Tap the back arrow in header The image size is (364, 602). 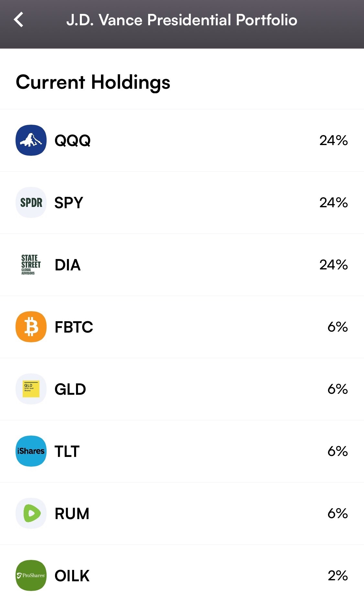pyautogui.click(x=19, y=20)
